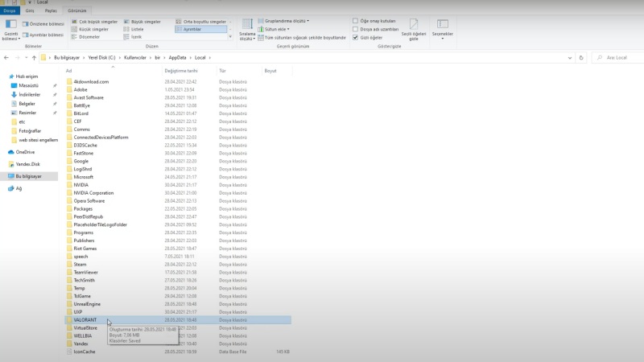
Task: Expand the AppData breadcrumb chevron
Action: click(191, 57)
